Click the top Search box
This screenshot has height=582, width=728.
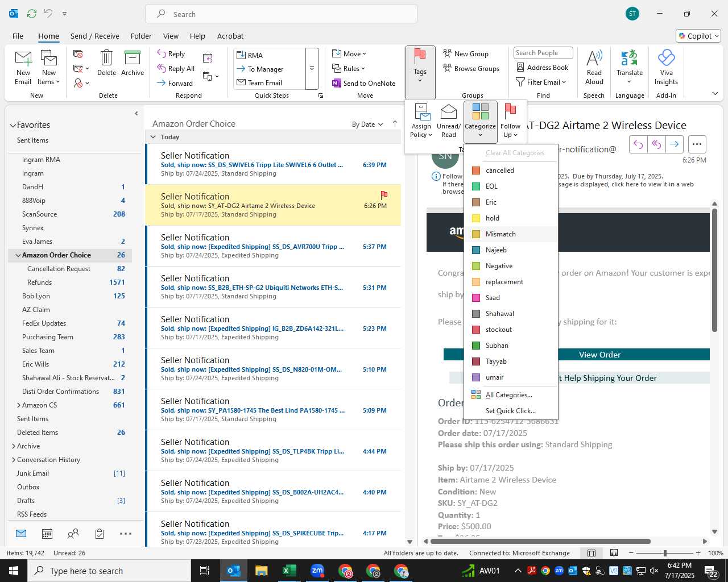click(281, 14)
